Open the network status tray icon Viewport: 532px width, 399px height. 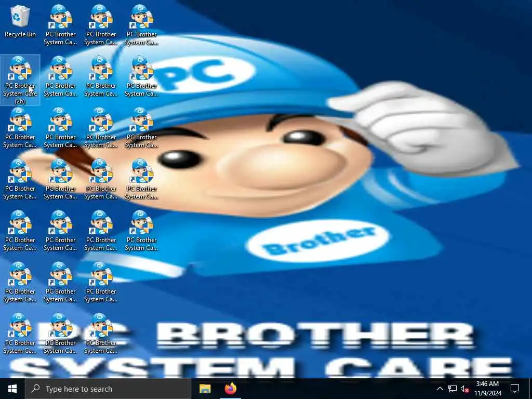coord(453,389)
